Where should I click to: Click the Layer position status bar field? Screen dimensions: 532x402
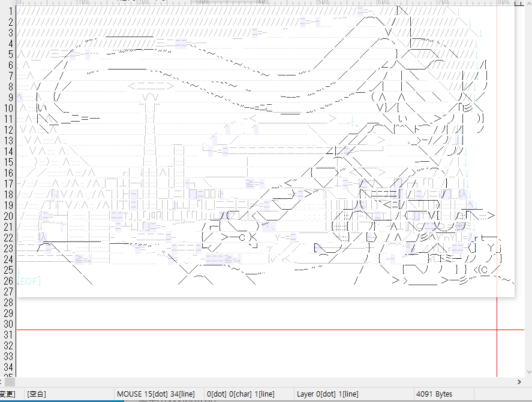[327, 394]
